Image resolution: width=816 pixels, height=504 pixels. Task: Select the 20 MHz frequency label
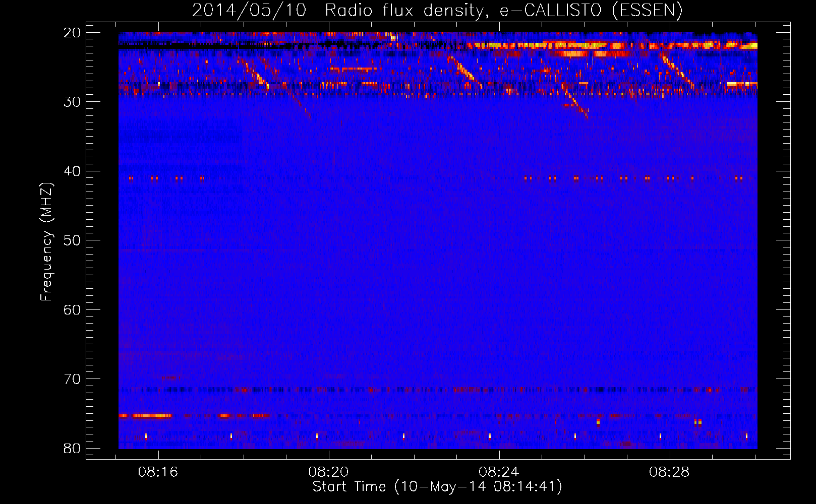coord(72,32)
